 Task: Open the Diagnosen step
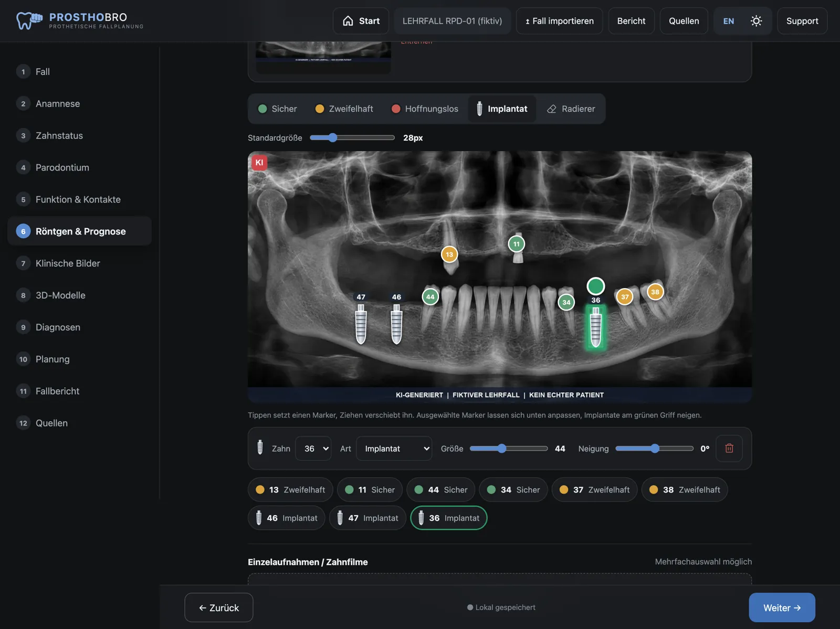80,327
